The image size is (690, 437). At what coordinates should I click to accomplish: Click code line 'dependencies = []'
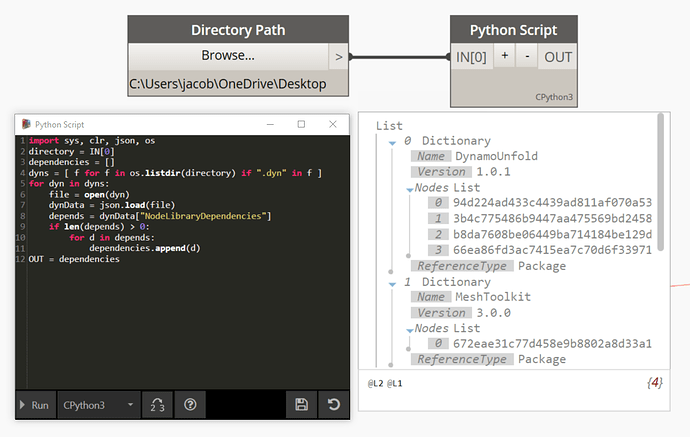[71, 162]
